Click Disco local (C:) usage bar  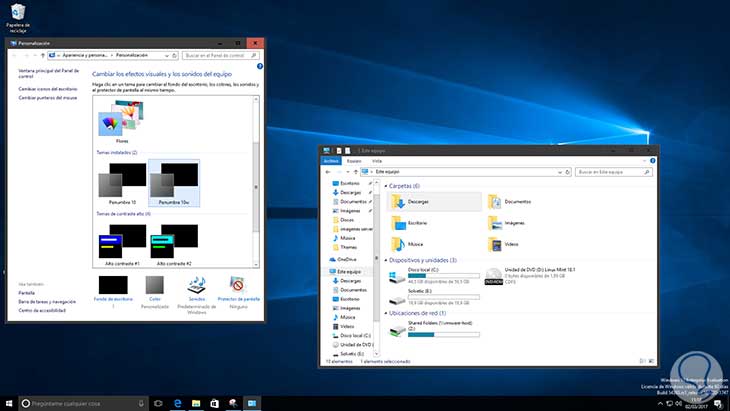(x=444, y=276)
